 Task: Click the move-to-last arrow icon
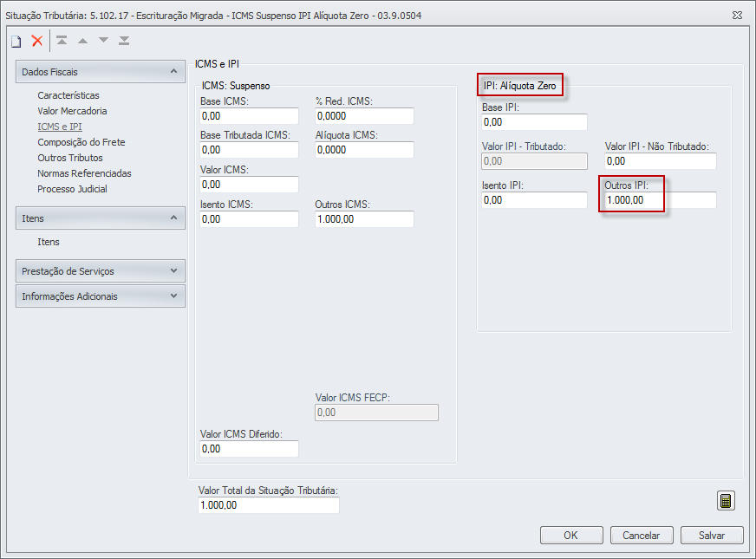124,41
